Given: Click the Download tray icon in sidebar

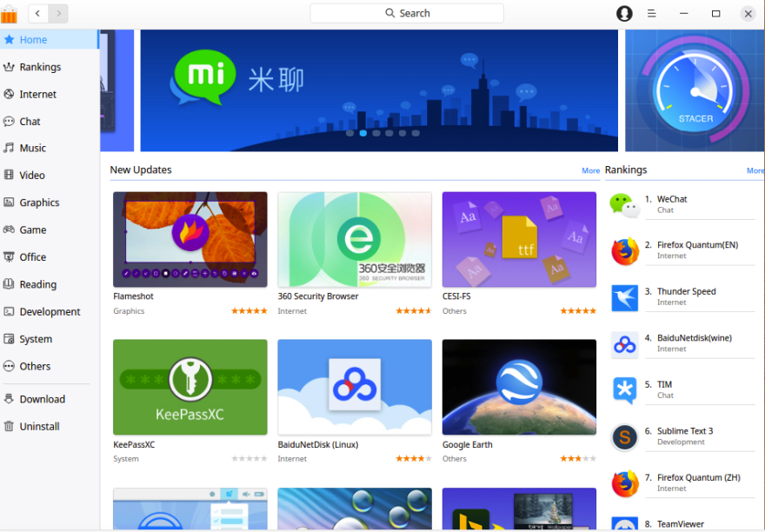Looking at the screenshot, I should [9, 399].
